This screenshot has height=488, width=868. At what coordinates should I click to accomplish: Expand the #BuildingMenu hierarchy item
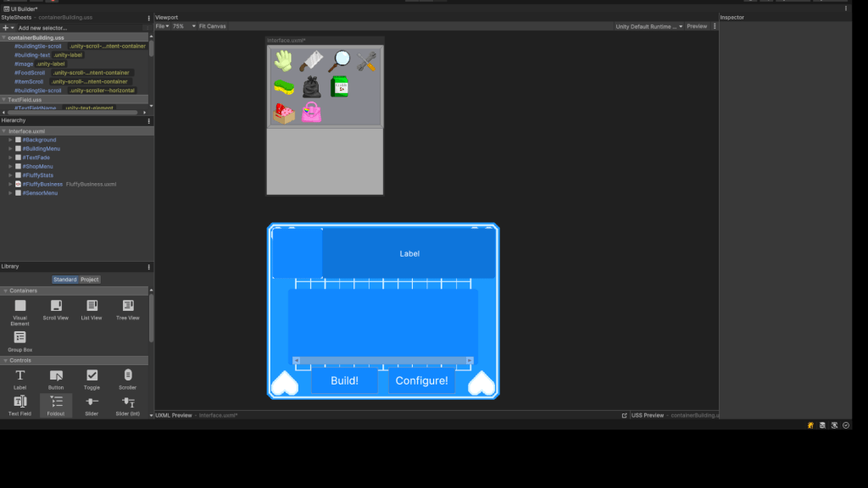point(9,149)
